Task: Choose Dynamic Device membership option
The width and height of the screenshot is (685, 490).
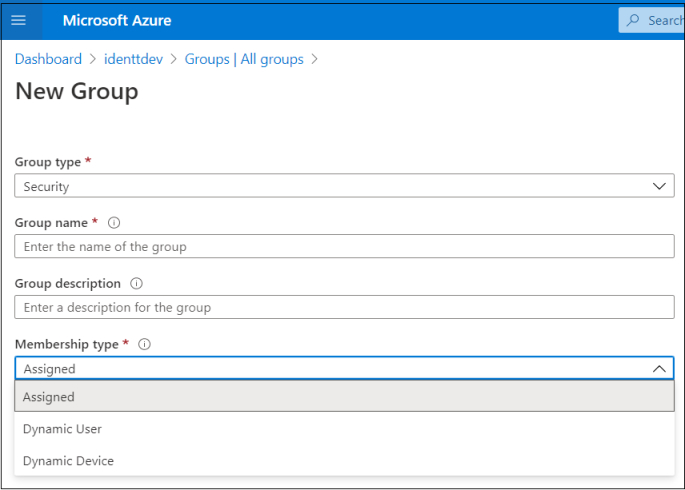Action: [344, 461]
